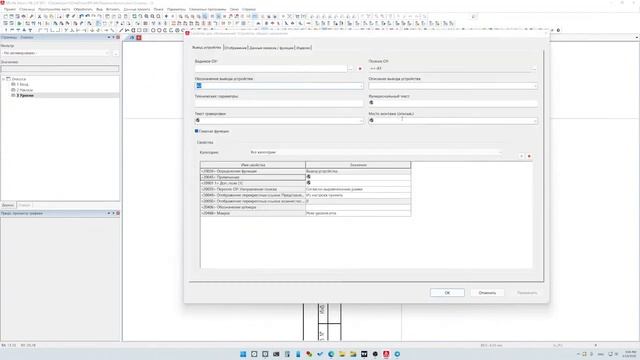Click the OK button
Viewport: 640px width, 360px height.
[447, 293]
